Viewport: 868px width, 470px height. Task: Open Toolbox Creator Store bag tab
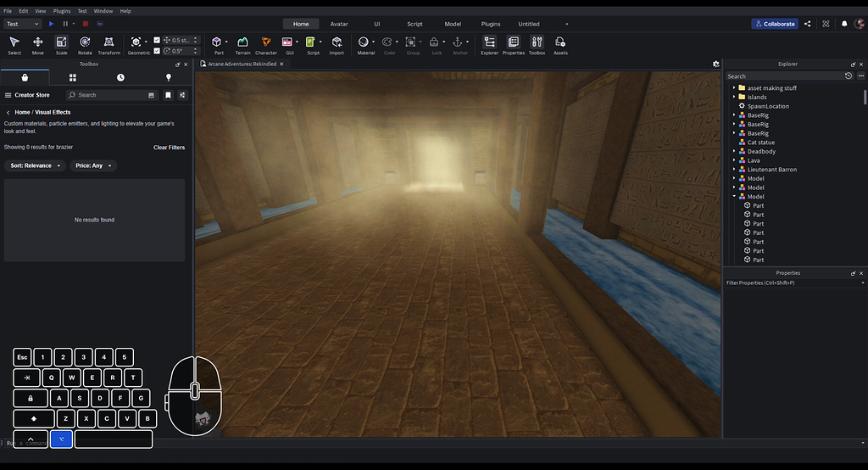pyautogui.click(x=25, y=77)
